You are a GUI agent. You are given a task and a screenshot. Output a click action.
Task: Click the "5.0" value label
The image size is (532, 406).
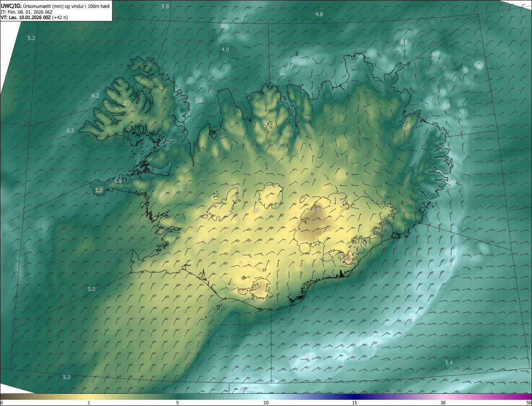[91, 289]
